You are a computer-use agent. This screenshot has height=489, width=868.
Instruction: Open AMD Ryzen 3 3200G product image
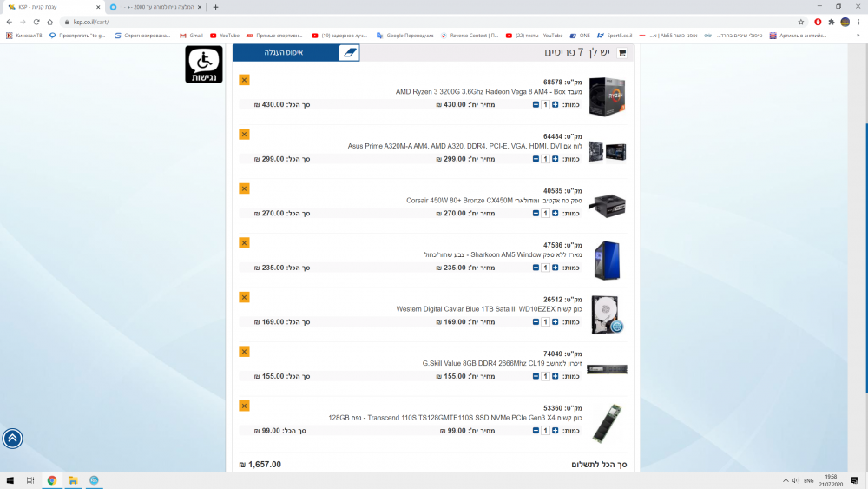[608, 97]
